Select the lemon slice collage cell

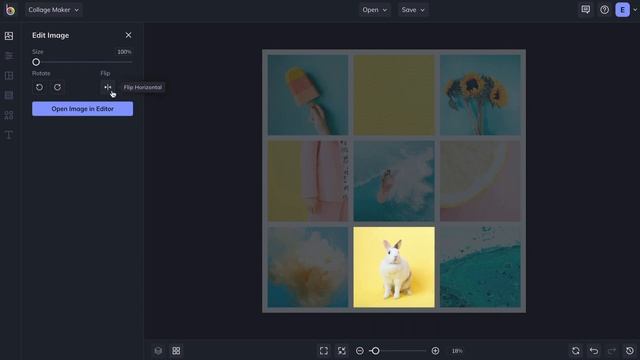point(480,181)
